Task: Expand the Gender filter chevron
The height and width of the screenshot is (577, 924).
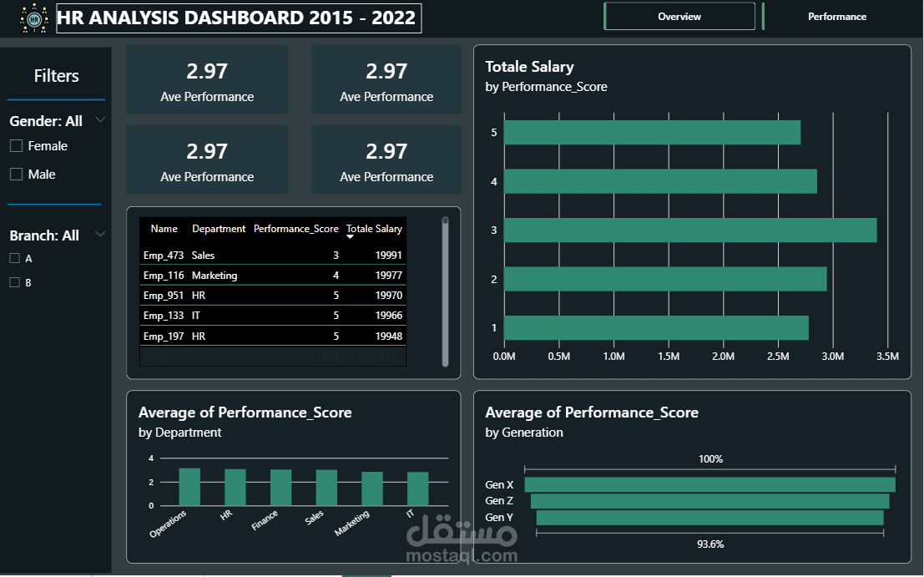Action: 100,119
